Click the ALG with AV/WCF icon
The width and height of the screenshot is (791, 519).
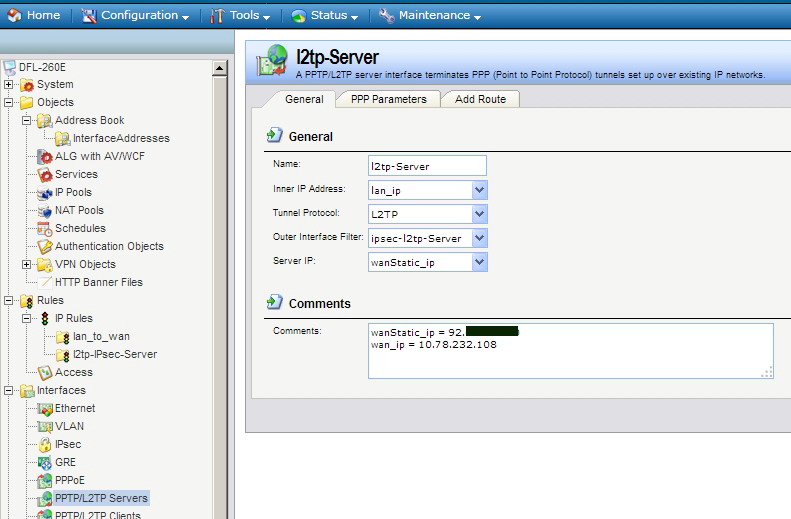(45, 157)
